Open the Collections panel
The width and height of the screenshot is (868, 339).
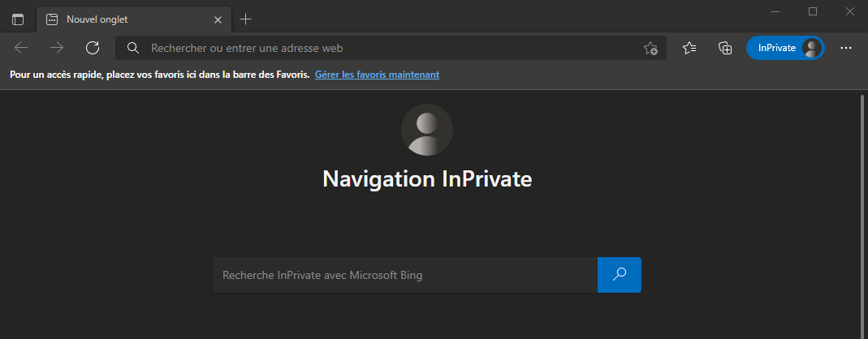(x=725, y=48)
